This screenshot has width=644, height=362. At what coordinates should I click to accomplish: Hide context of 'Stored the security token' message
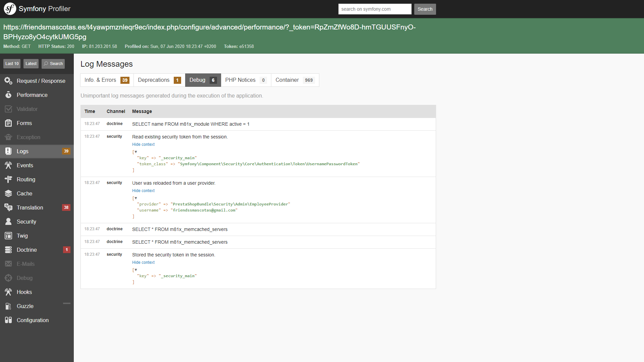pyautogui.click(x=143, y=262)
